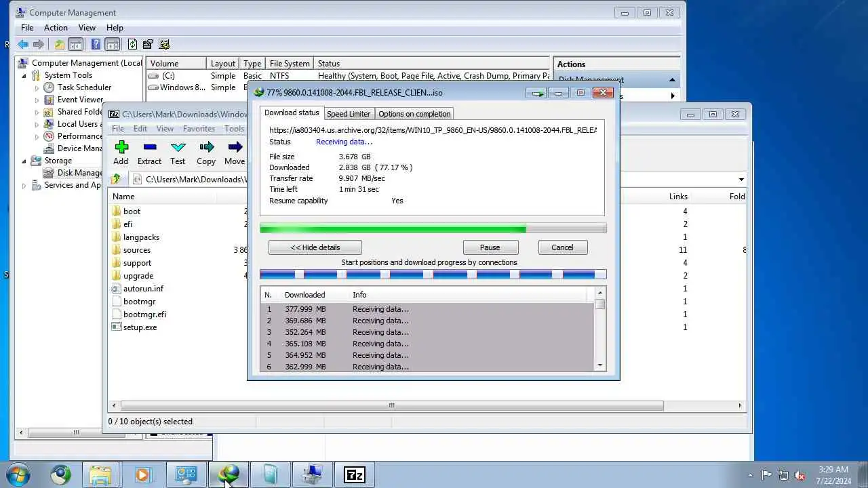The image size is (868, 488).
Task: Click the Help question mark toolbar icon
Action: (x=96, y=44)
